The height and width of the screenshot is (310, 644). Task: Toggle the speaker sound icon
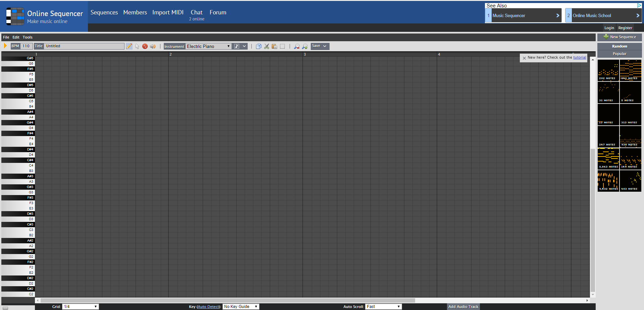[153, 46]
